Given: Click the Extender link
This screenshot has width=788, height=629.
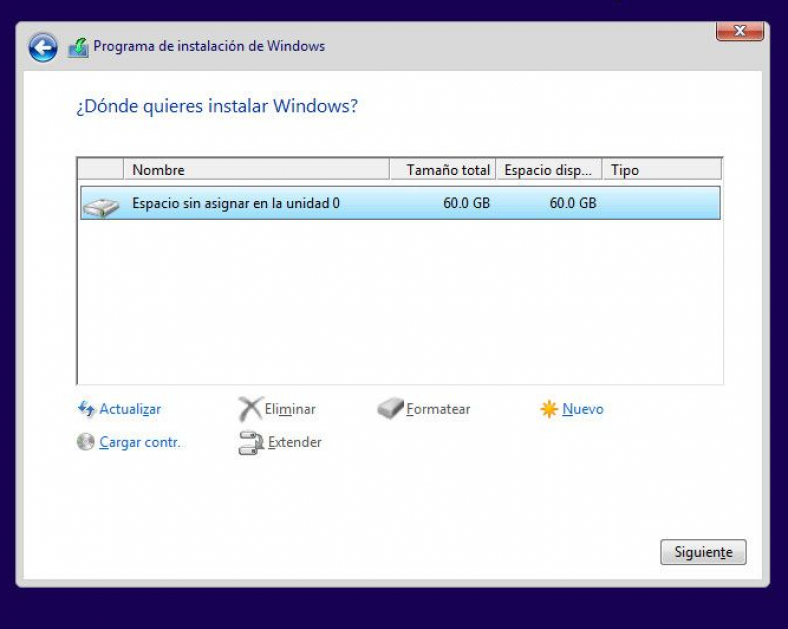Looking at the screenshot, I should tap(294, 442).
